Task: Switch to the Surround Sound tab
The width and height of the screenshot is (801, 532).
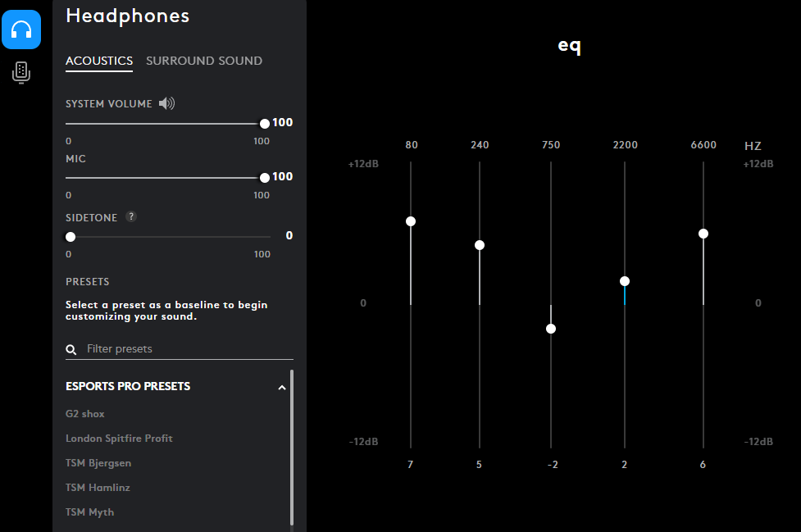Action: coord(204,61)
